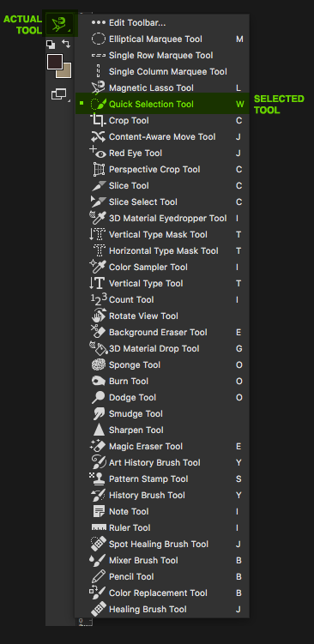Click the Ruler Tool label
Viewport: 314px width, 644px height.
130,527
